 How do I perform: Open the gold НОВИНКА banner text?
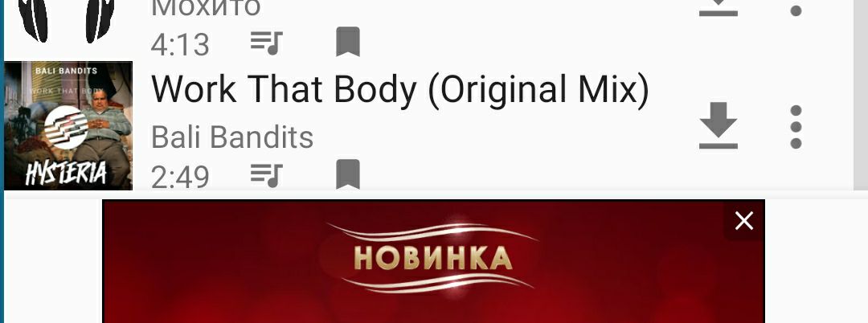pos(433,258)
